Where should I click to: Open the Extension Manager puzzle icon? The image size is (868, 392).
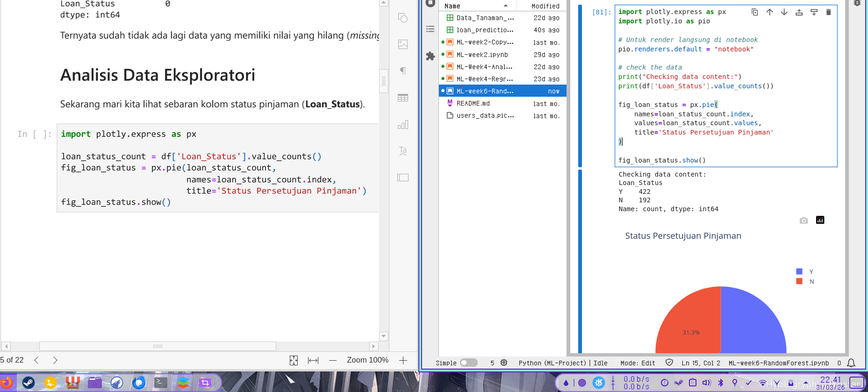[430, 56]
